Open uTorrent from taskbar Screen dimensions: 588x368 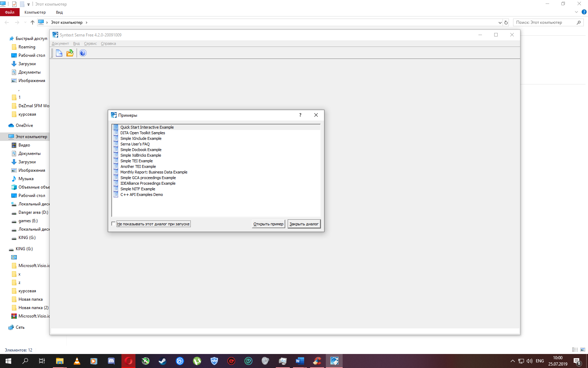[197, 361]
